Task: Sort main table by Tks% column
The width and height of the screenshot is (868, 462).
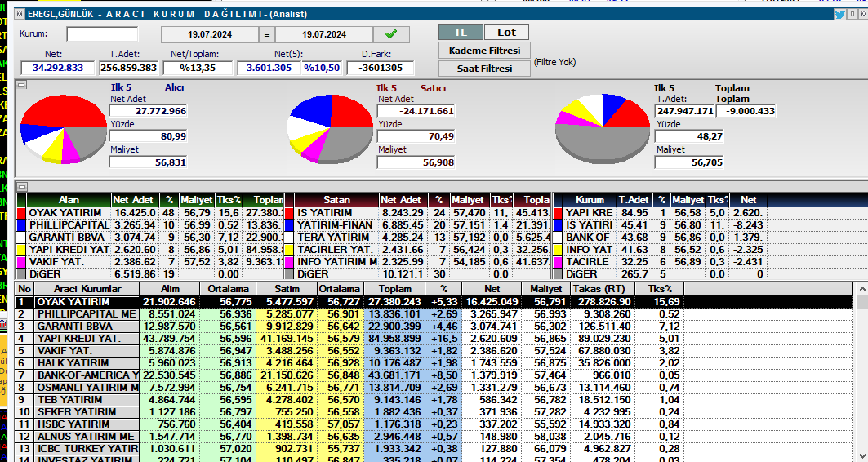Action: [x=661, y=289]
